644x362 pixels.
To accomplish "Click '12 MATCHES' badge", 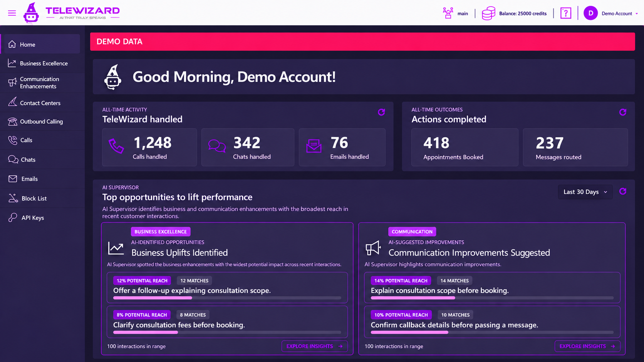I will click(x=194, y=281).
